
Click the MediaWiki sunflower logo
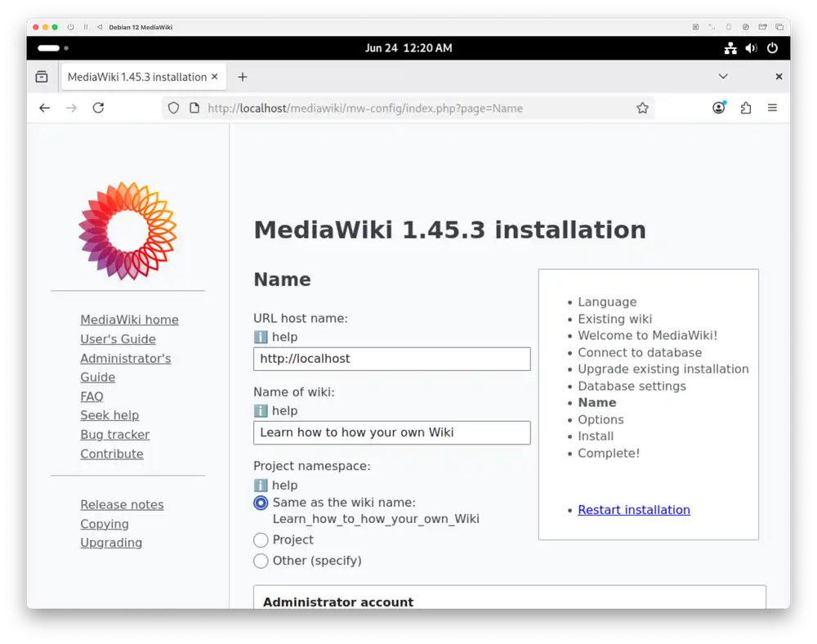[127, 230]
